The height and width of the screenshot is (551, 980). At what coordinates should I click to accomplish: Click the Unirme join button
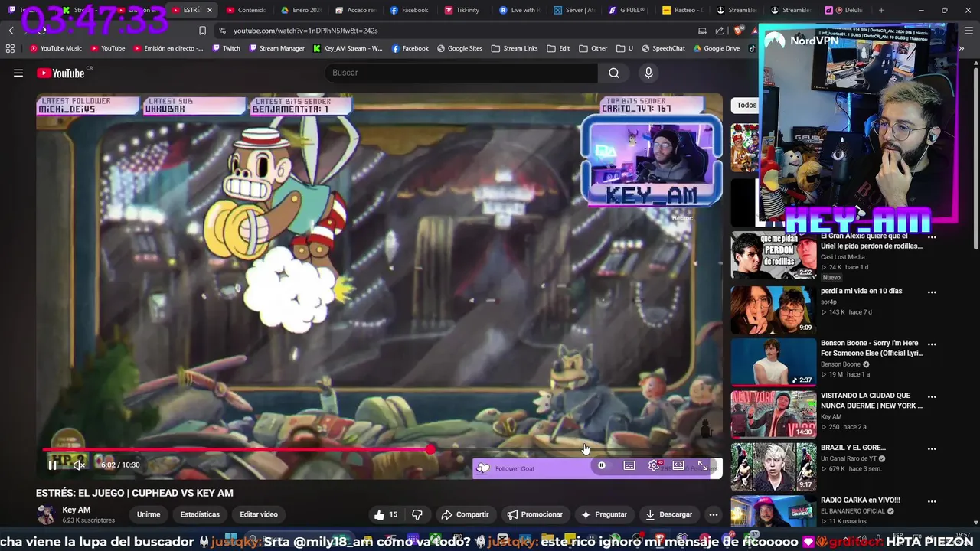149,514
